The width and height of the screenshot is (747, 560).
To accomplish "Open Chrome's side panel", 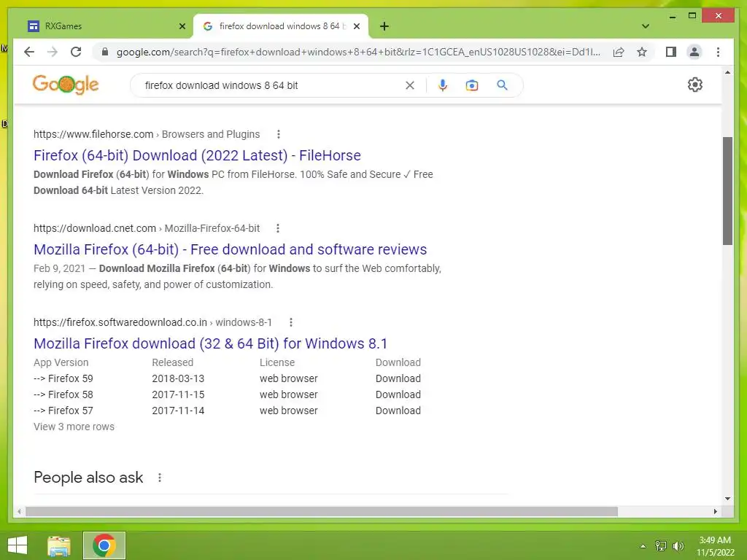I will (x=671, y=52).
